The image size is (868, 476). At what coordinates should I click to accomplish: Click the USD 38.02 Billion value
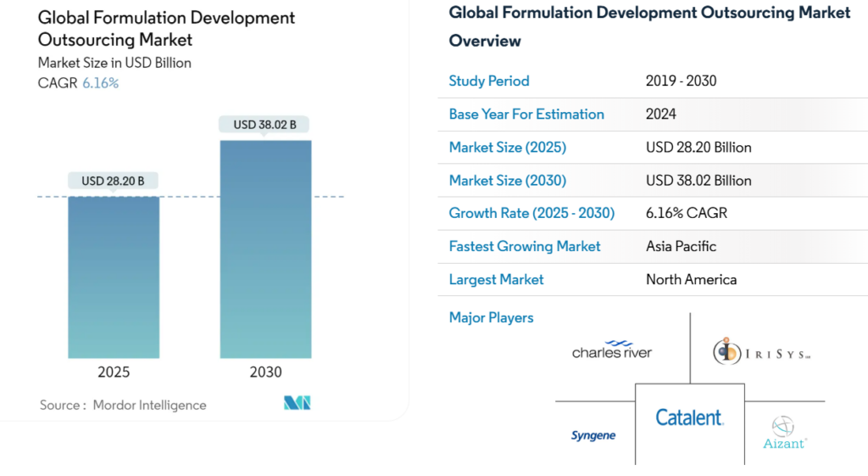pyautogui.click(x=698, y=181)
